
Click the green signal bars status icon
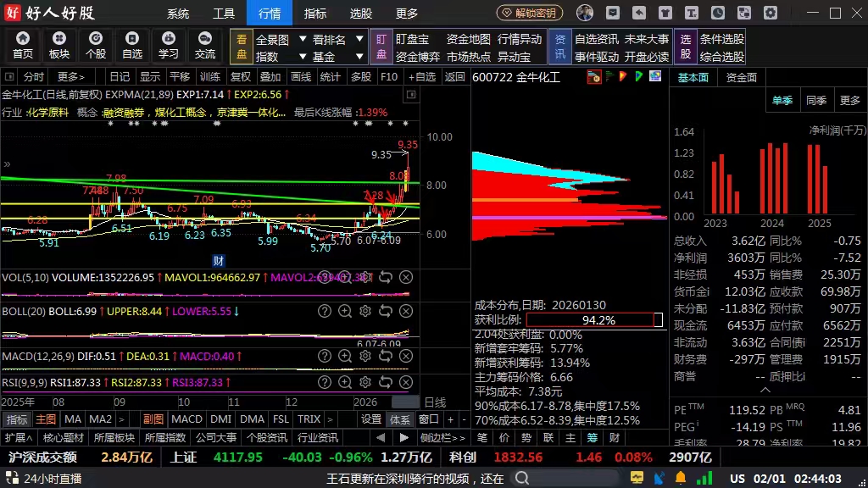(x=704, y=478)
